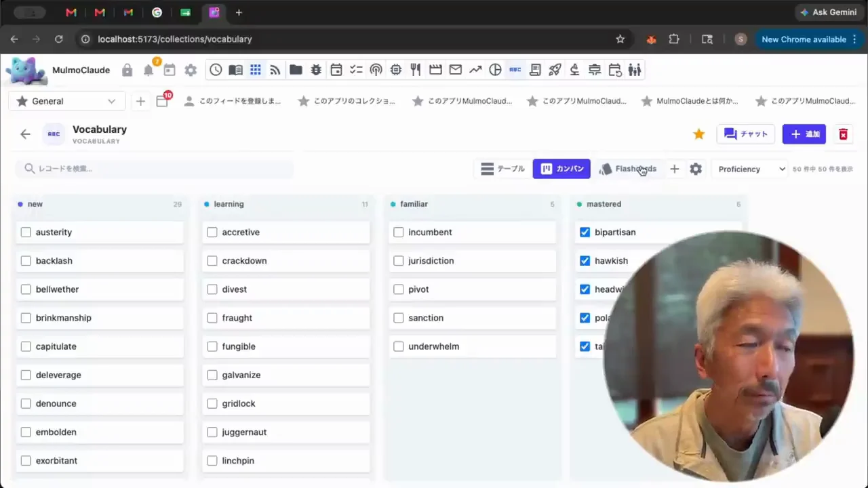Click the lock icon beside MulmoClaude
Viewport: 868px width, 488px height.
(x=127, y=70)
